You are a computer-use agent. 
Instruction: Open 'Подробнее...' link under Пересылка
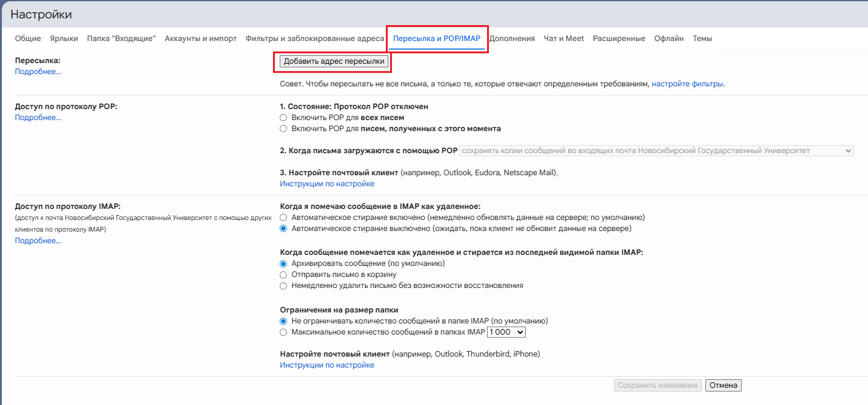click(38, 72)
